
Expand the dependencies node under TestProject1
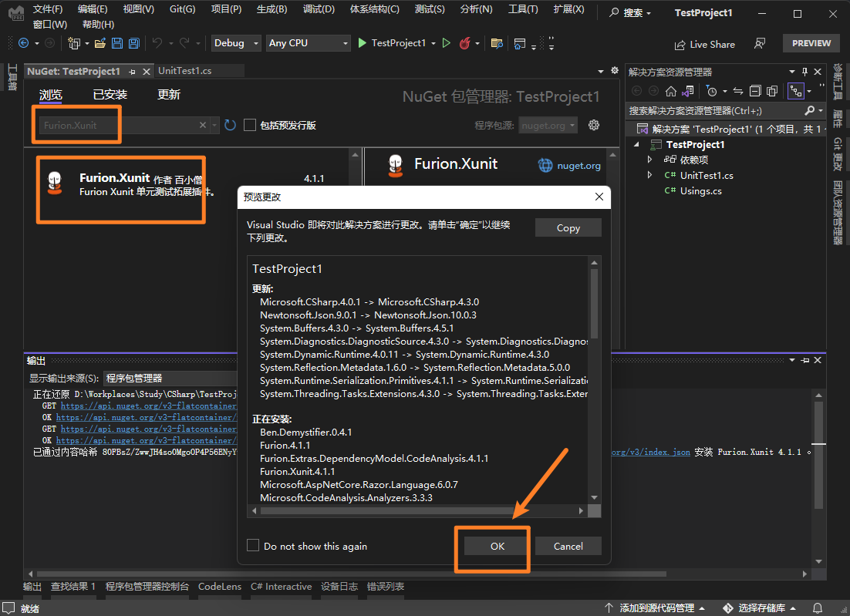point(650,160)
